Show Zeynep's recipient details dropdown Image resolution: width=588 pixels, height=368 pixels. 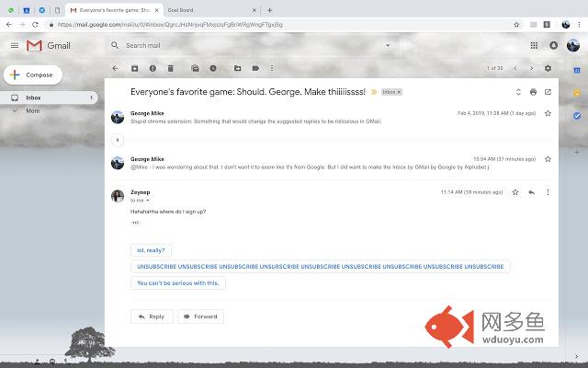pyautogui.click(x=148, y=201)
